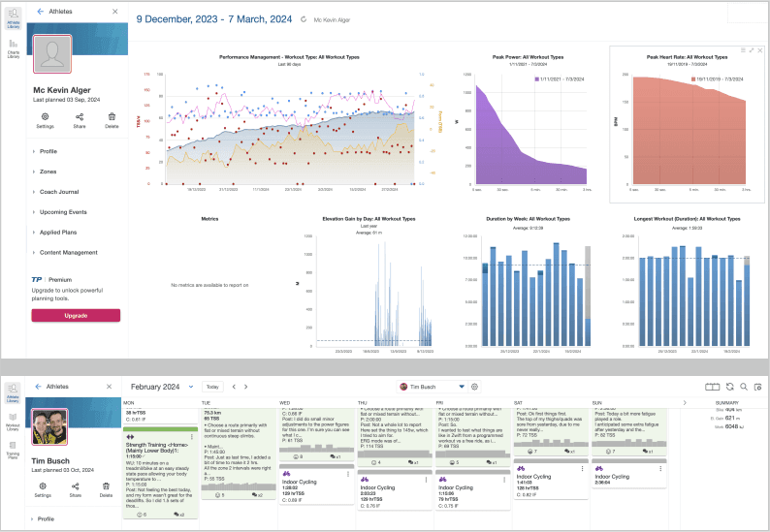Click the pink Upgrade button
770x532 pixels.
tap(76, 316)
